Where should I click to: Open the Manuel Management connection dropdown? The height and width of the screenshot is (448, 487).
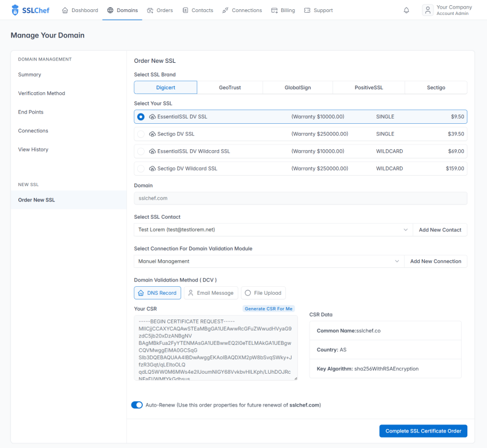point(269,261)
